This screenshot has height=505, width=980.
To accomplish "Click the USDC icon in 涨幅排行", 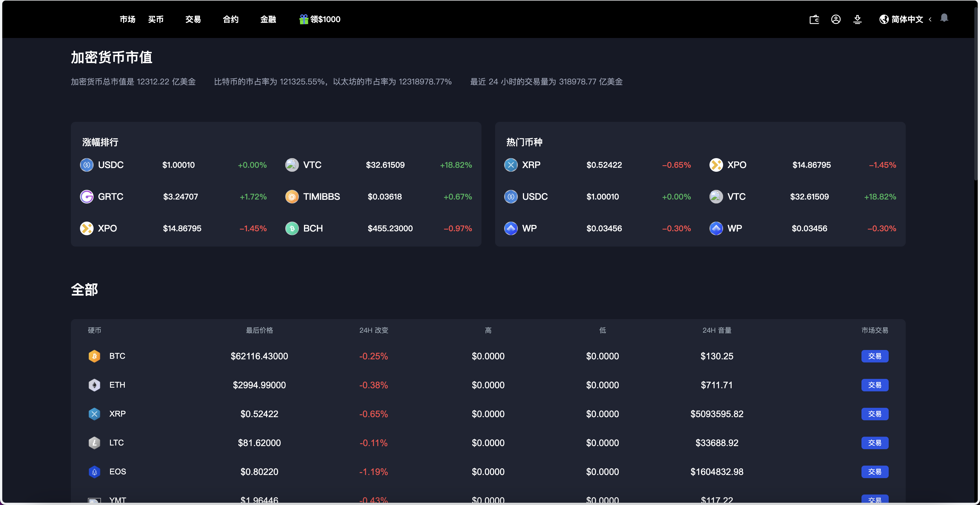I will (x=86, y=165).
